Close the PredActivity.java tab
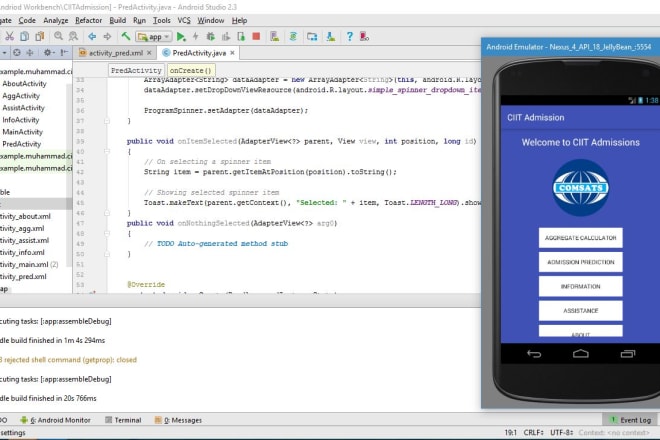Image resolution: width=660 pixels, height=440 pixels. click(x=232, y=53)
